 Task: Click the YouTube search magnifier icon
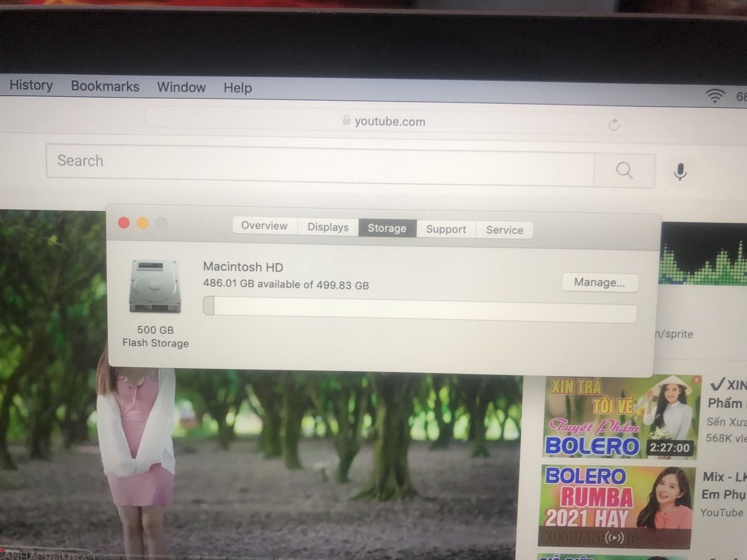624,171
